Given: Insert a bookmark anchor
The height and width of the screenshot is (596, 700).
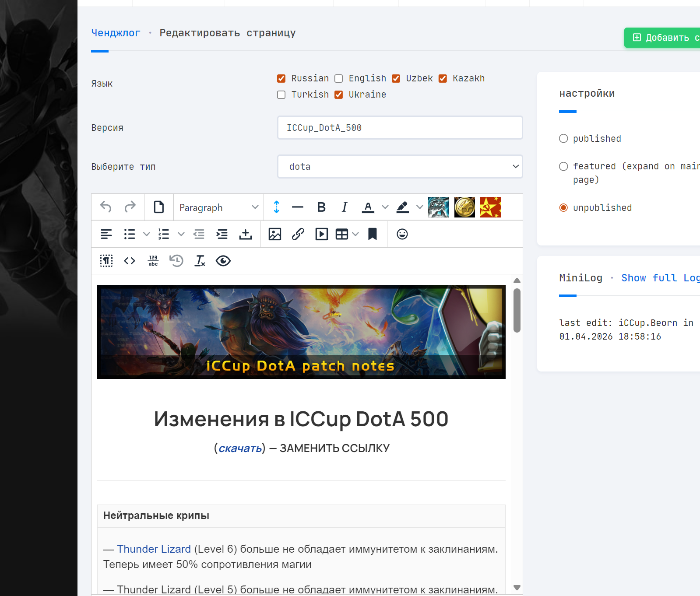Looking at the screenshot, I should [x=373, y=234].
